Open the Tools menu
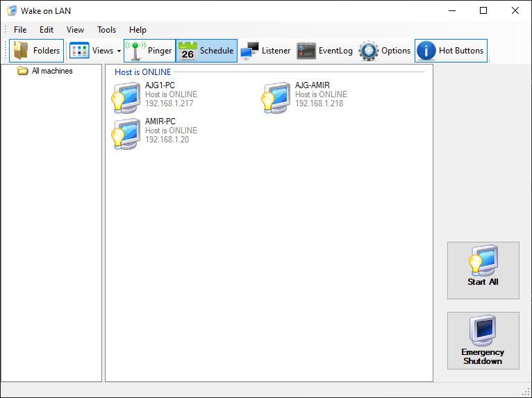This screenshot has width=532, height=398. [x=106, y=30]
